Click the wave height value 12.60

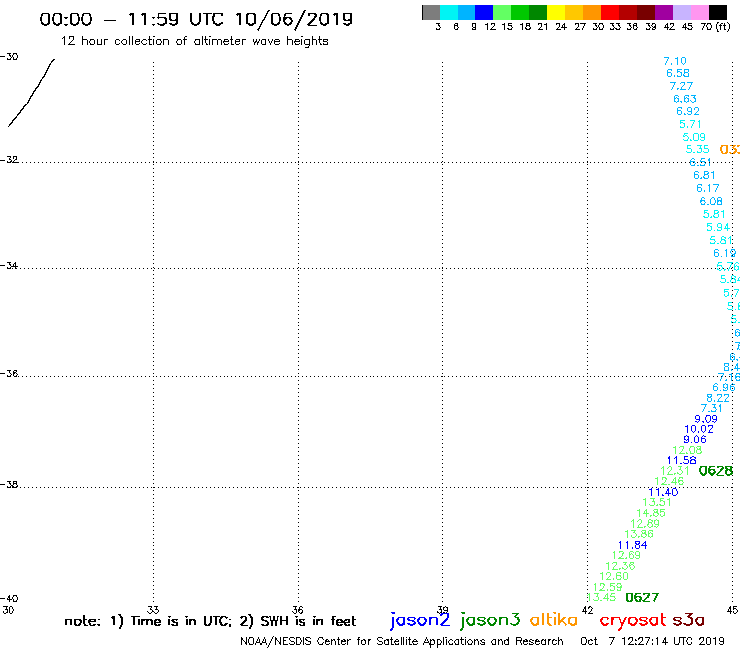coord(614,576)
